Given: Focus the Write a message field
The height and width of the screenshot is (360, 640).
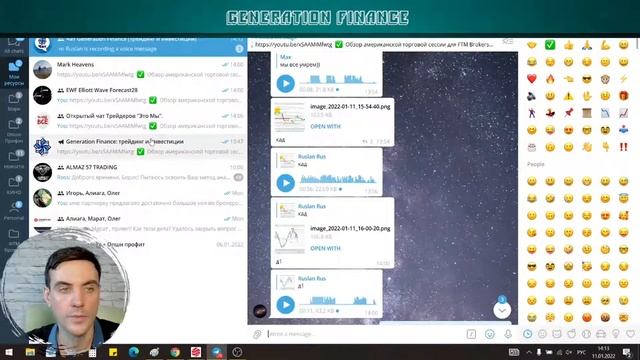Looking at the screenshot, I should 365,334.
